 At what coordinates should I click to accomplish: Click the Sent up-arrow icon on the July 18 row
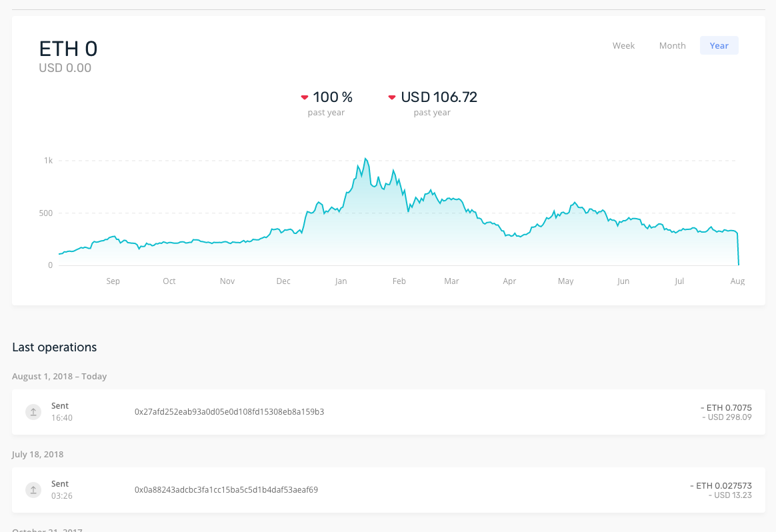(x=33, y=489)
